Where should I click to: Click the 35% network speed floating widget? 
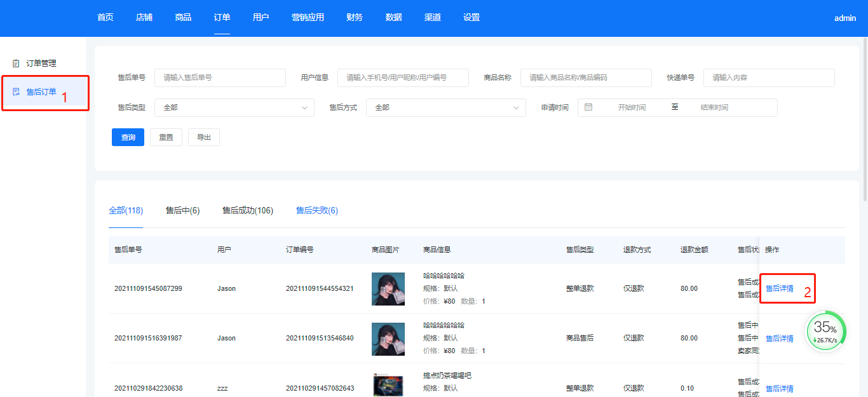[x=826, y=332]
